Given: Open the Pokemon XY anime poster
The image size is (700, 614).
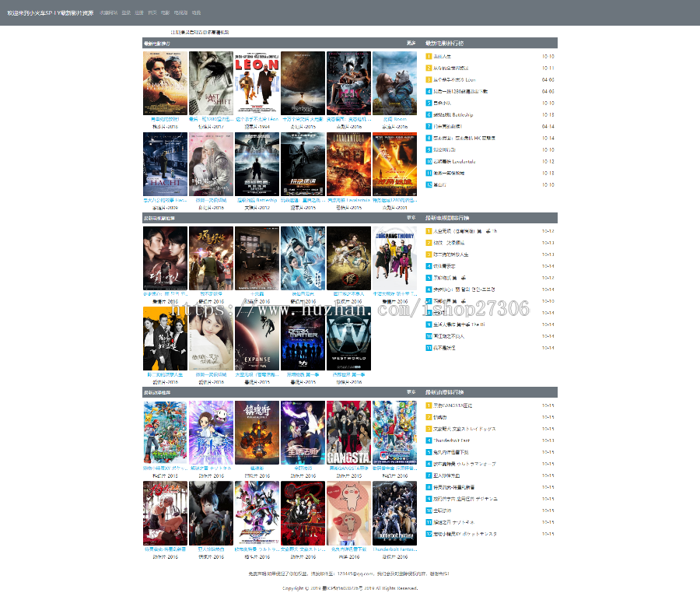Looking at the screenshot, I should click(165, 433).
